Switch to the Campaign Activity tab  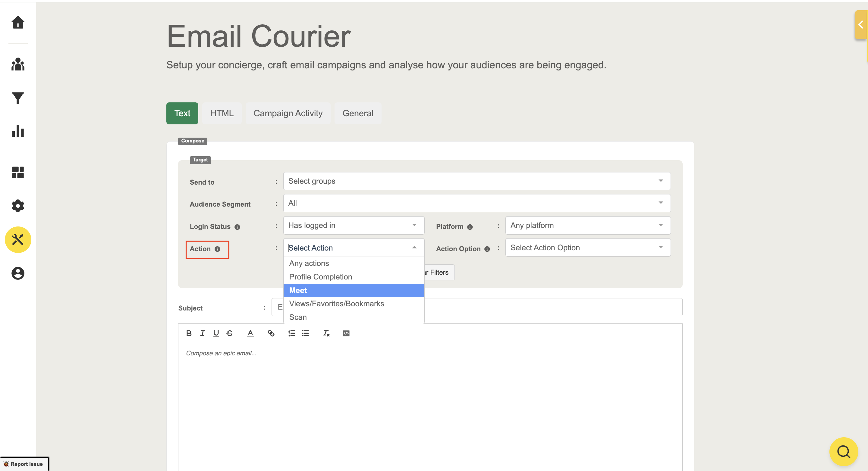(288, 114)
